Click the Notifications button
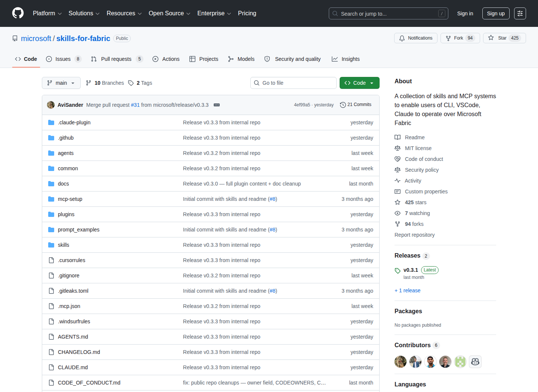This screenshot has height=392, width=538. [x=416, y=38]
